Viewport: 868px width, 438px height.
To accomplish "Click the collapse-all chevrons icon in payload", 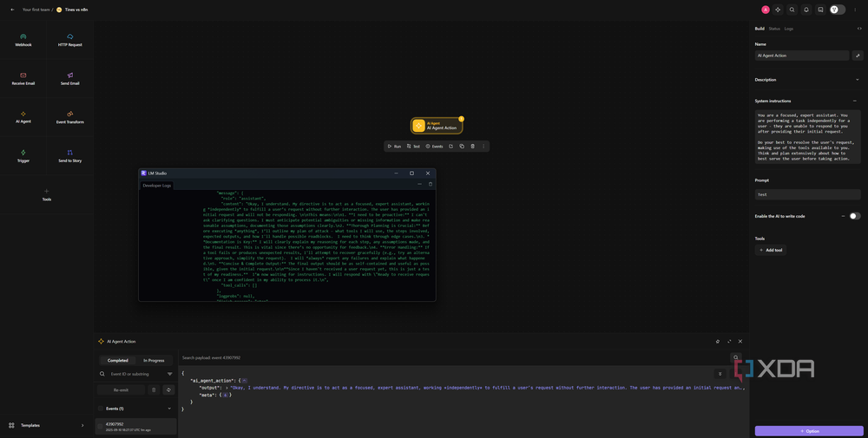I will click(x=720, y=374).
